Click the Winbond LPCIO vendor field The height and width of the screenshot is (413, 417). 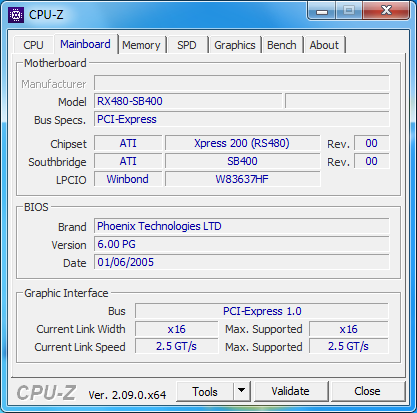[x=128, y=179]
